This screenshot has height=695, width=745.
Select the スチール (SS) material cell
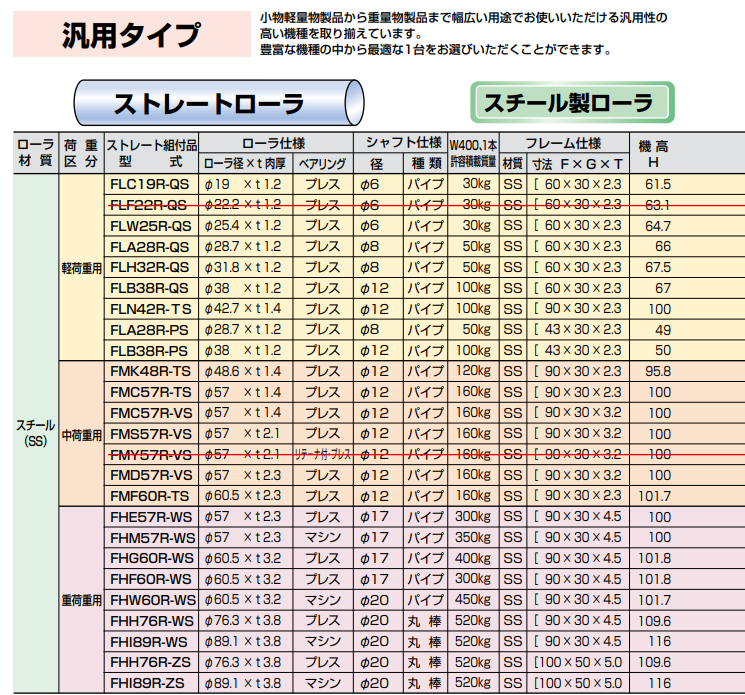(36, 434)
